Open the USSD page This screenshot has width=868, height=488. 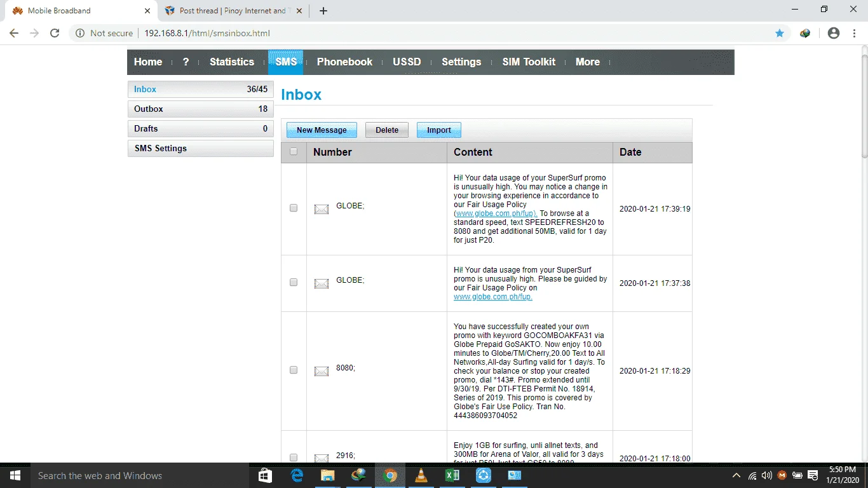[407, 62]
